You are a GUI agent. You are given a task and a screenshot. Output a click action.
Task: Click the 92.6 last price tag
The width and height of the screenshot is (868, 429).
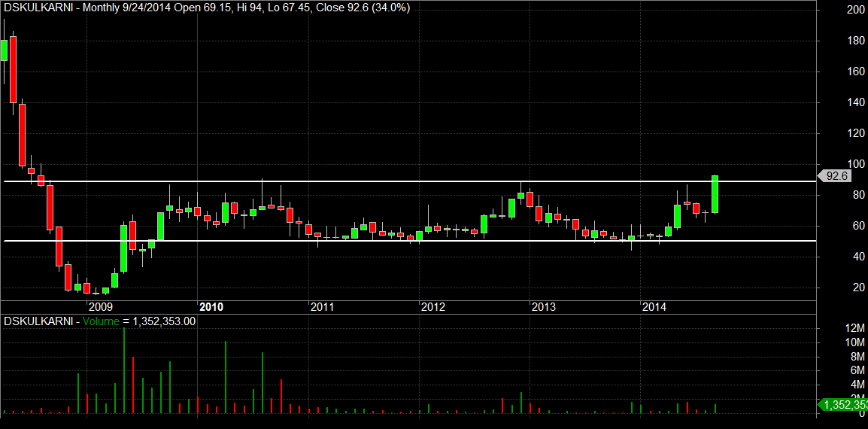[x=836, y=176]
